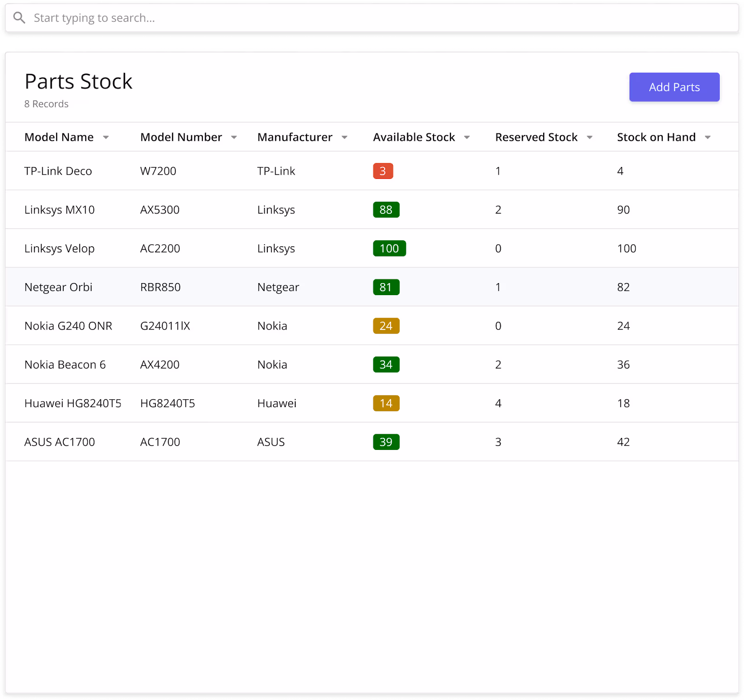Click the Parts Stock heading
Screen dimensions: 744x700
coord(78,81)
